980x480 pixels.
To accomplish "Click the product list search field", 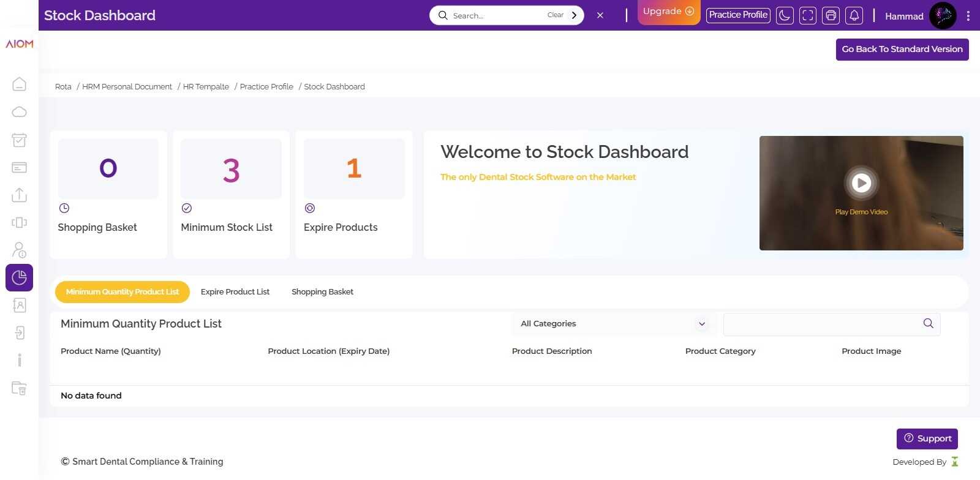I will tap(821, 324).
